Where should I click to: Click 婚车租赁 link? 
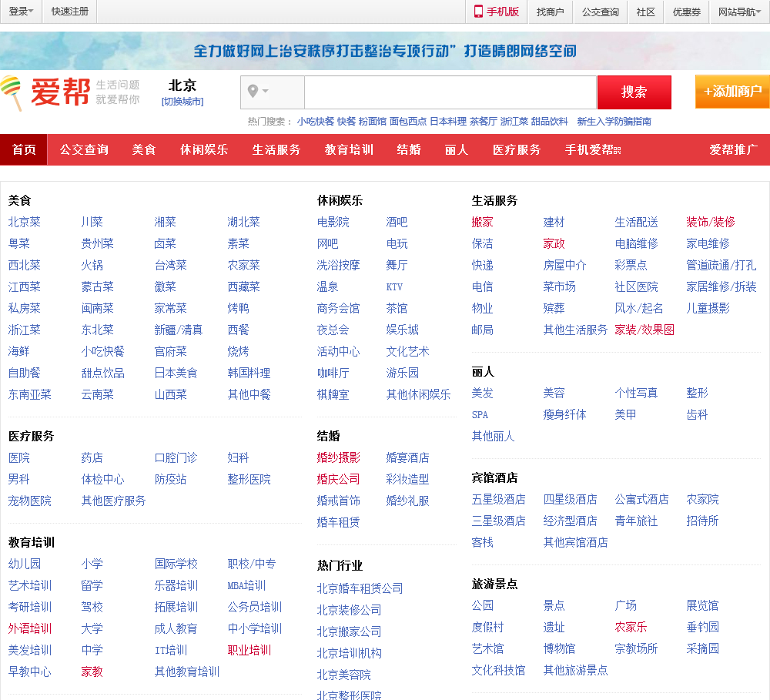338,523
